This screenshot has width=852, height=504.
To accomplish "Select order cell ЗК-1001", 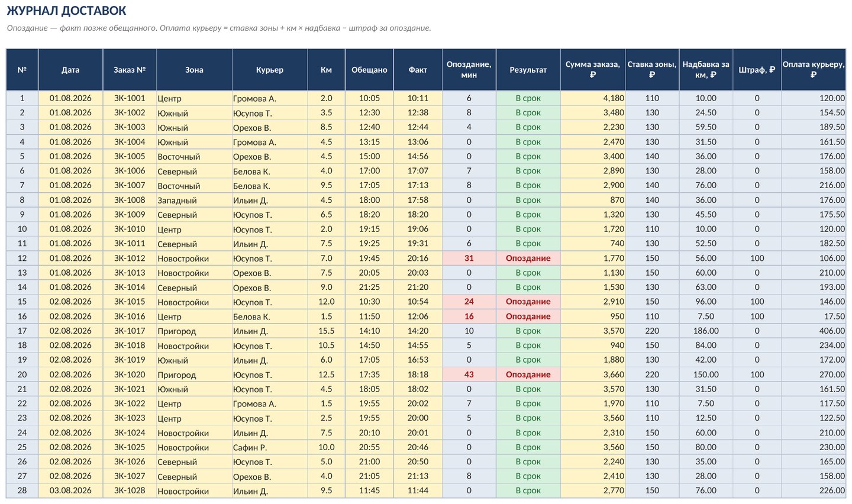I will tap(130, 98).
